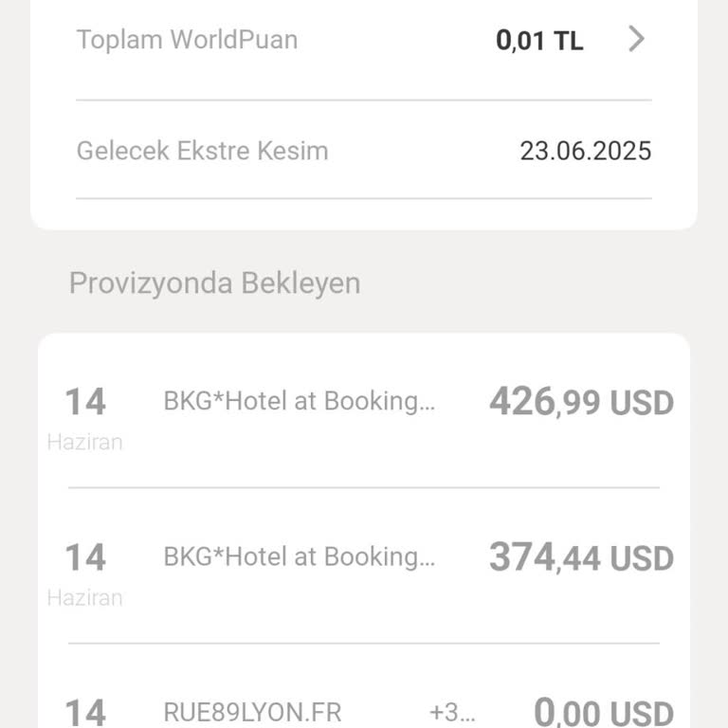Image resolution: width=728 pixels, height=728 pixels.
Task: Tap Haziran month label on 426,99 transaction
Action: pos(84,442)
